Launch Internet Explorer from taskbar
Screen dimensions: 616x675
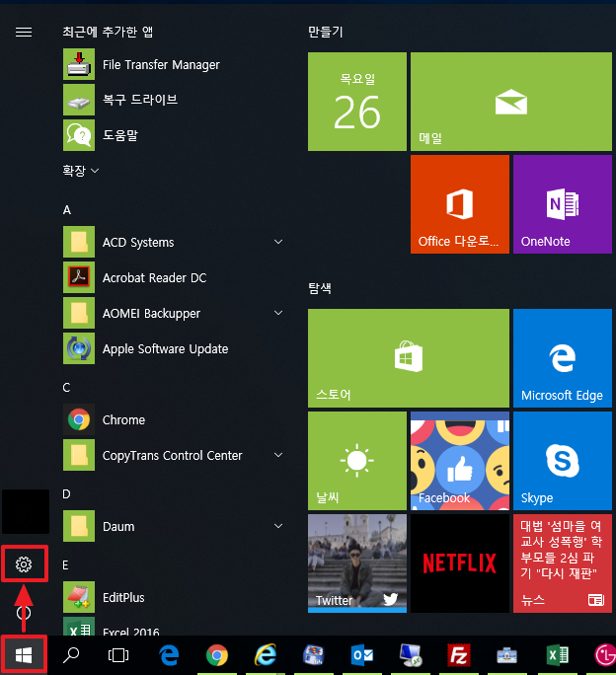coord(266,655)
